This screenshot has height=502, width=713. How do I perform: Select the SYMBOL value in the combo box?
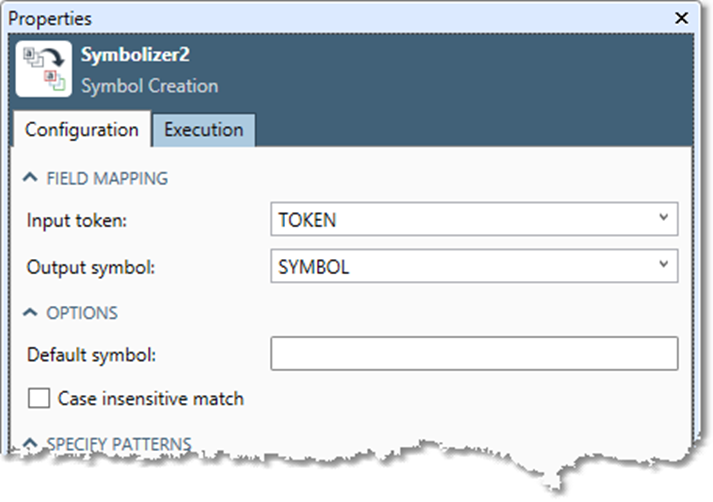314,267
